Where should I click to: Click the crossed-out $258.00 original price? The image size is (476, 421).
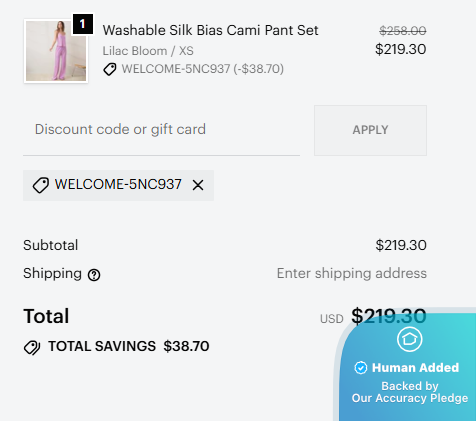tap(403, 31)
